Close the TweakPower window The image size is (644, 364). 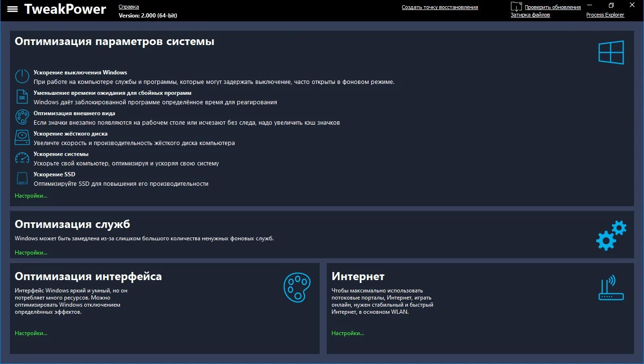(x=633, y=5)
